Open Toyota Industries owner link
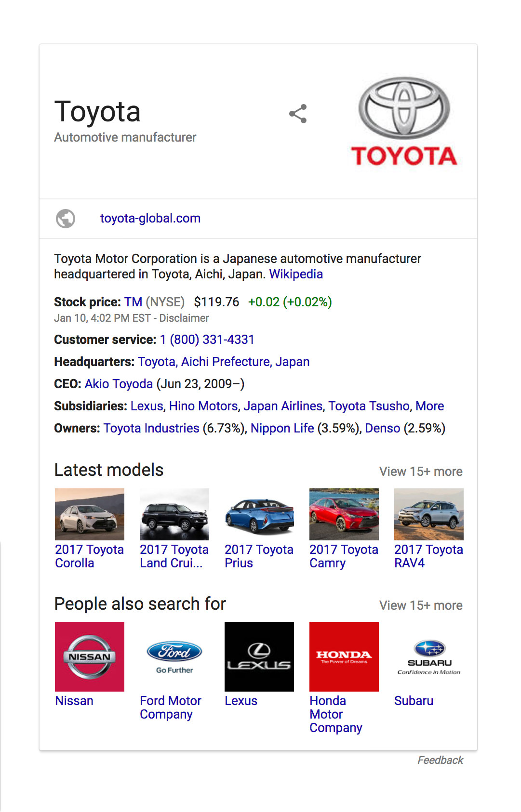Viewport: 521px width, 812px height. pos(151,428)
